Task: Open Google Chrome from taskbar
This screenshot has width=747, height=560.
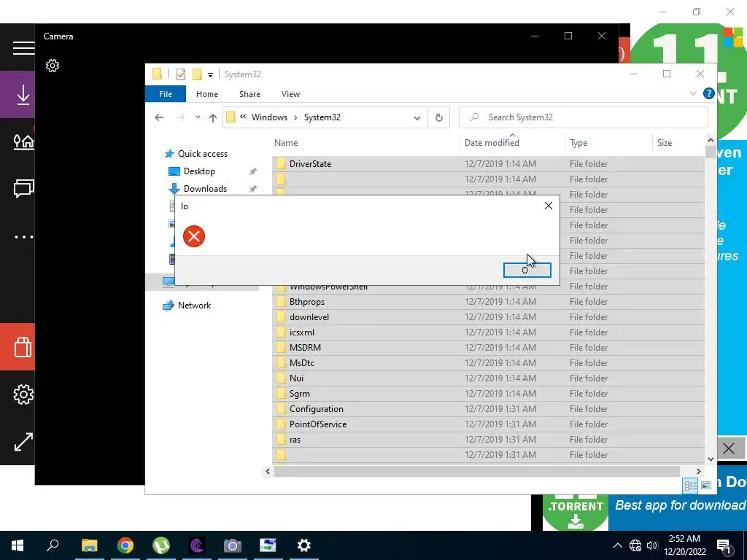Action: pyautogui.click(x=125, y=545)
